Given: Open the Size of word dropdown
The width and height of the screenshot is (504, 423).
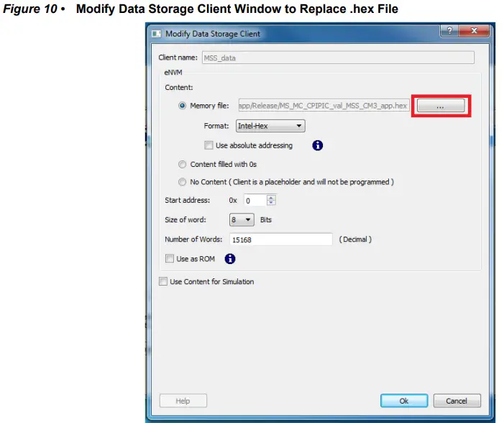Looking at the screenshot, I should click(242, 219).
